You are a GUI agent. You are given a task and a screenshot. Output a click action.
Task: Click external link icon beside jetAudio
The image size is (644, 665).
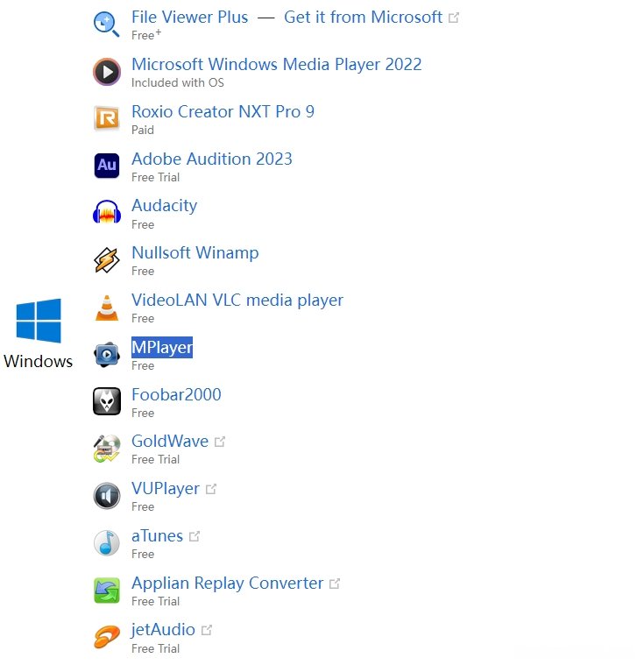[x=207, y=630]
